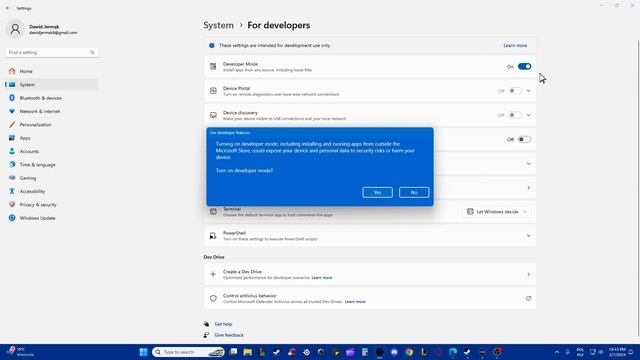
Task: Select System in the sidebar
Action: click(x=52, y=84)
